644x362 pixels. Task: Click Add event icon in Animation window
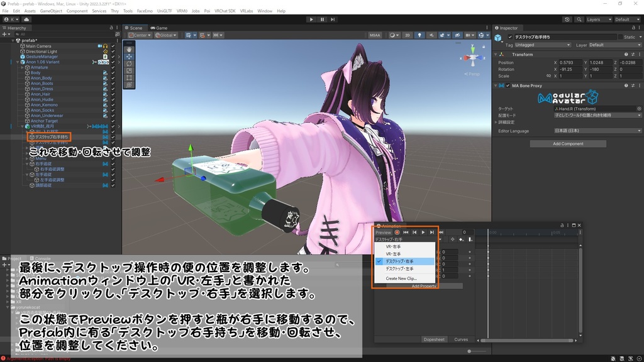pos(470,239)
